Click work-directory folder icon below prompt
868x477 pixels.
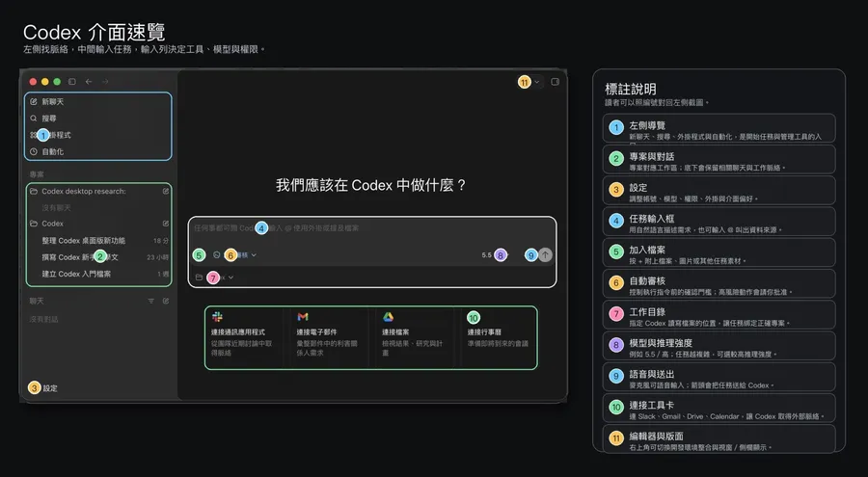(x=199, y=278)
